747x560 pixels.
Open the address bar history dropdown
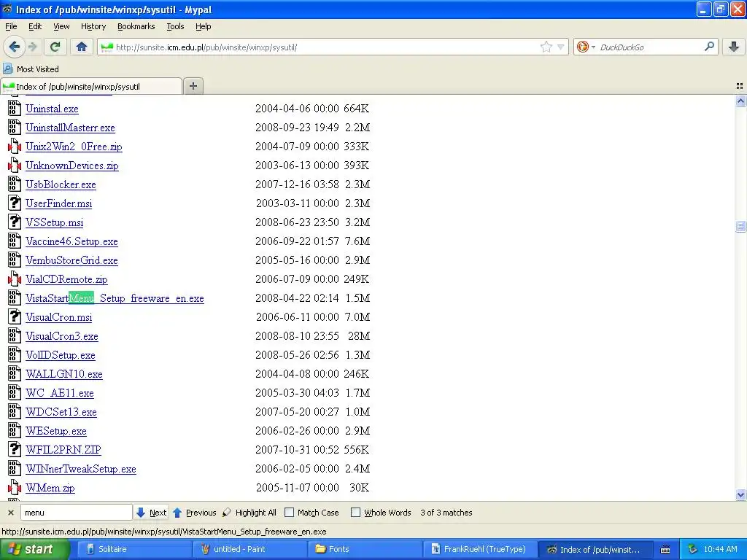coord(561,47)
